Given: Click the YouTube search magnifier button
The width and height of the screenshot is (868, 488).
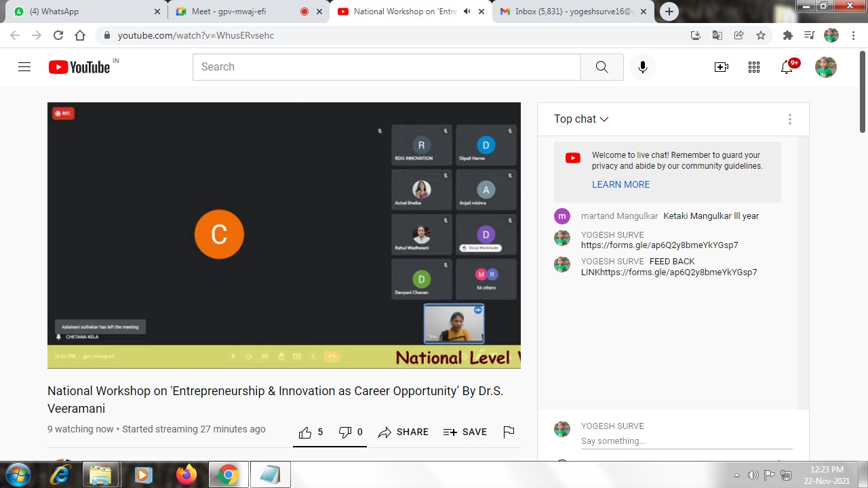Looking at the screenshot, I should tap(601, 67).
